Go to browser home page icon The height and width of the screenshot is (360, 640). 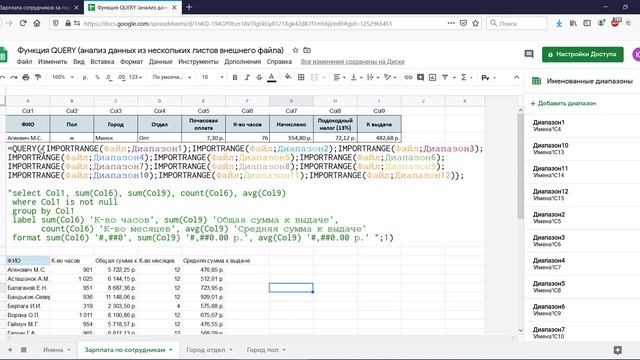click(37, 23)
